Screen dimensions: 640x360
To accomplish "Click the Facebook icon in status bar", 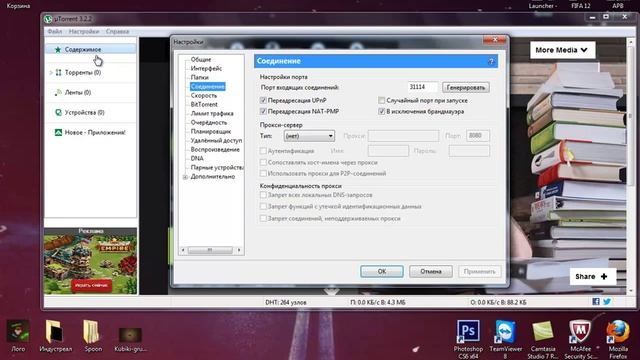I will (596, 302).
